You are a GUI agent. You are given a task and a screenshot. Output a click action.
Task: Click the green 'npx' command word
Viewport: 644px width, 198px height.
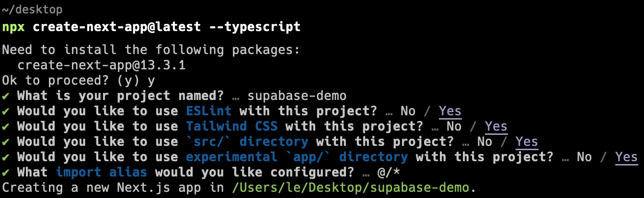pyautogui.click(x=13, y=27)
